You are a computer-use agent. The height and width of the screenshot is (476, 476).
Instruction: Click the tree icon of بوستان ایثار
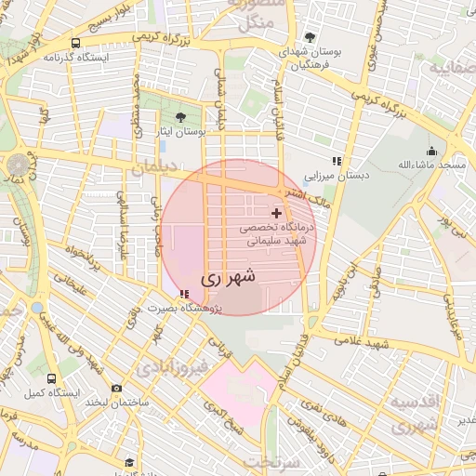[x=180, y=117]
